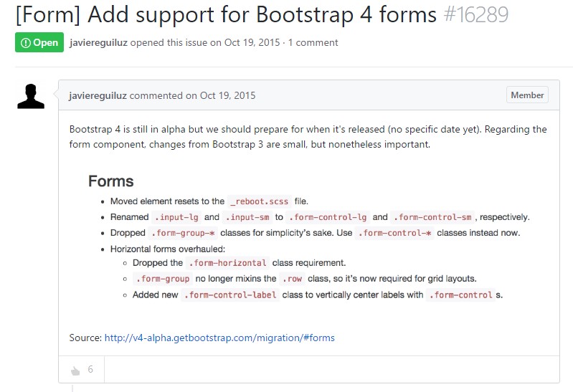The height and width of the screenshot is (392, 573).
Task: Click the 'Source:' label text
Action: [x=85, y=338]
